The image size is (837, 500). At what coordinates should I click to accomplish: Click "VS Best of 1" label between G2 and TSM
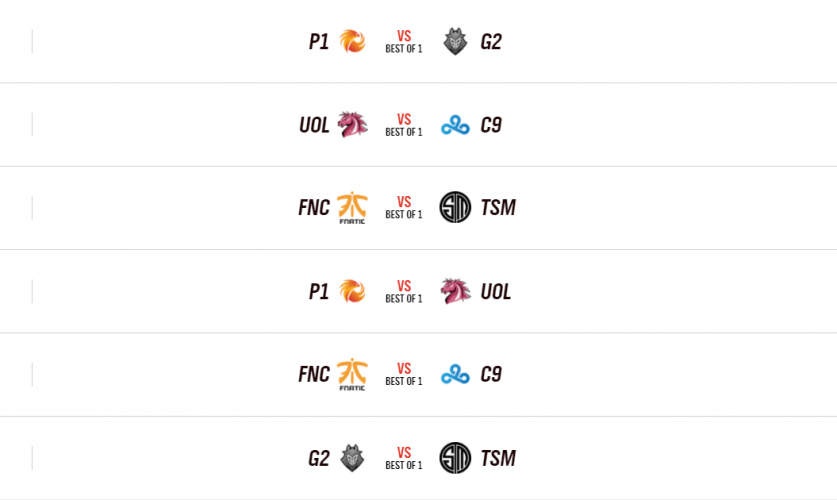(x=404, y=458)
